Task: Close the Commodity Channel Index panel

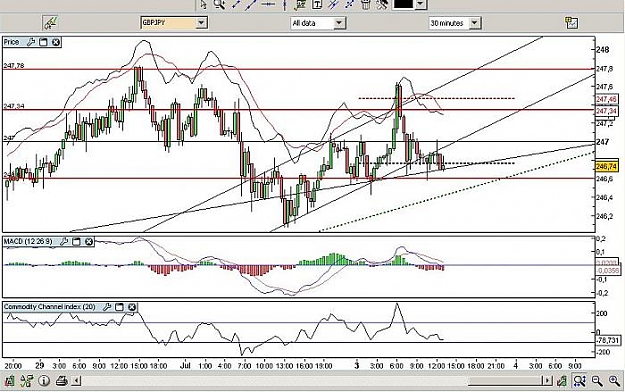Action: tap(132, 307)
